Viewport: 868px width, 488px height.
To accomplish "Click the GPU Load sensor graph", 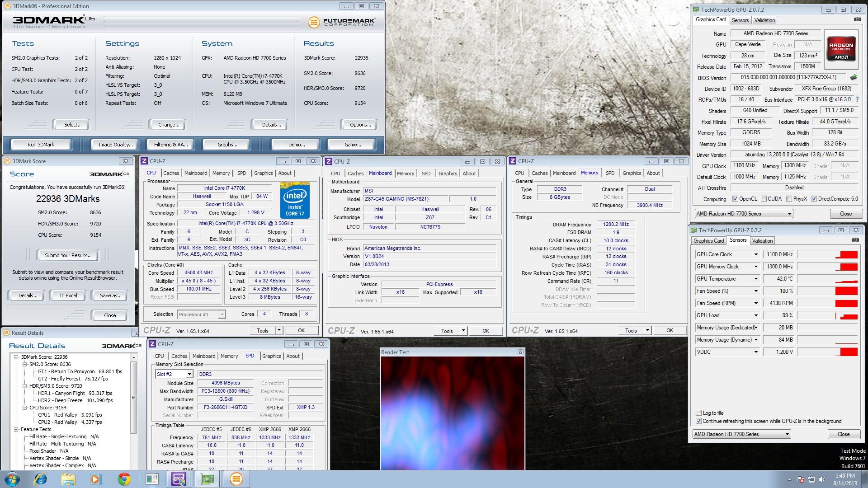I will [x=827, y=315].
